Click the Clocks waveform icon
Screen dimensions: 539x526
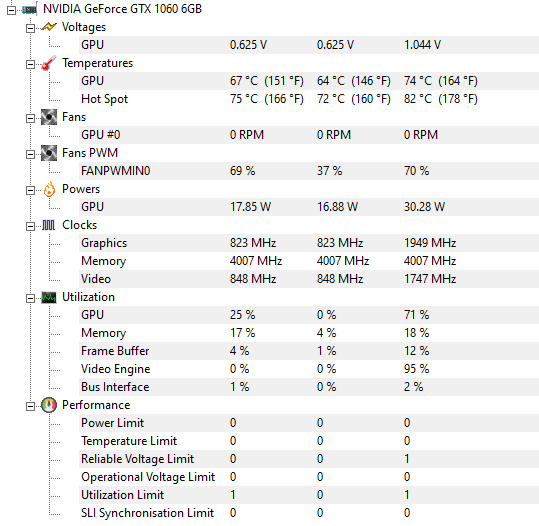point(48,225)
